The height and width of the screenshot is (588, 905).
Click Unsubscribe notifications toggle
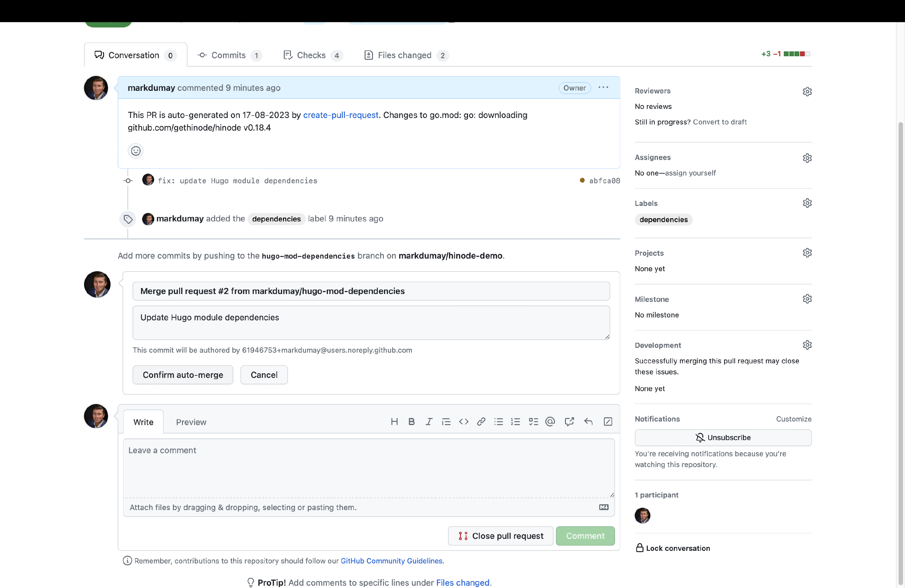click(723, 437)
